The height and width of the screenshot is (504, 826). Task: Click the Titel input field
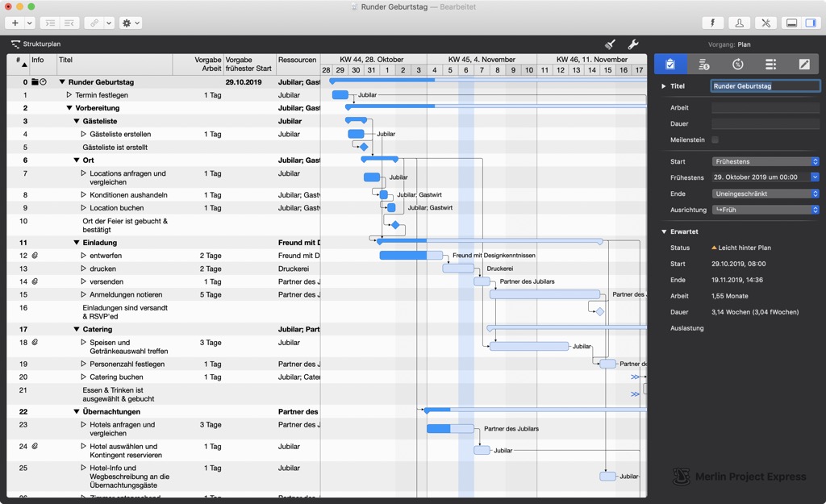(x=765, y=85)
